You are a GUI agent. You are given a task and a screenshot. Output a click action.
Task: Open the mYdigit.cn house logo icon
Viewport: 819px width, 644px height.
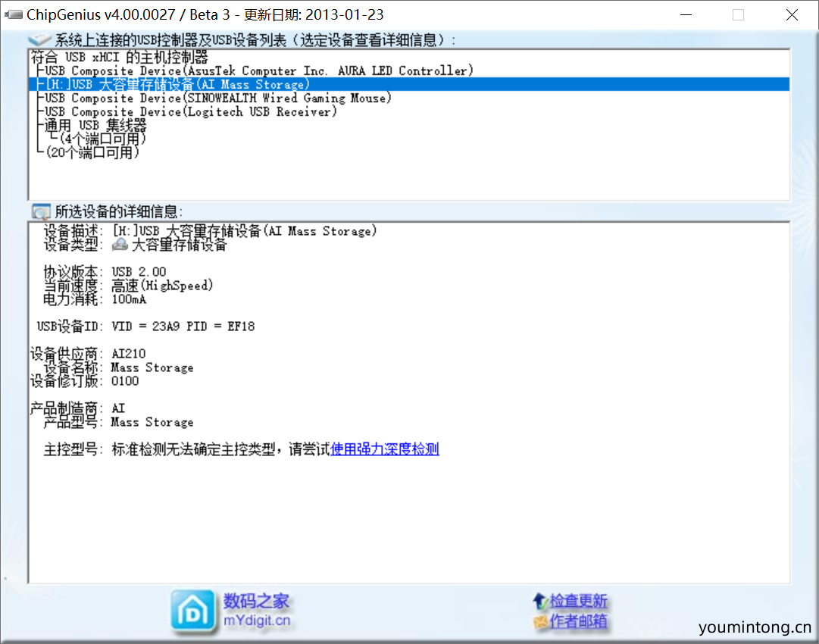click(x=193, y=611)
